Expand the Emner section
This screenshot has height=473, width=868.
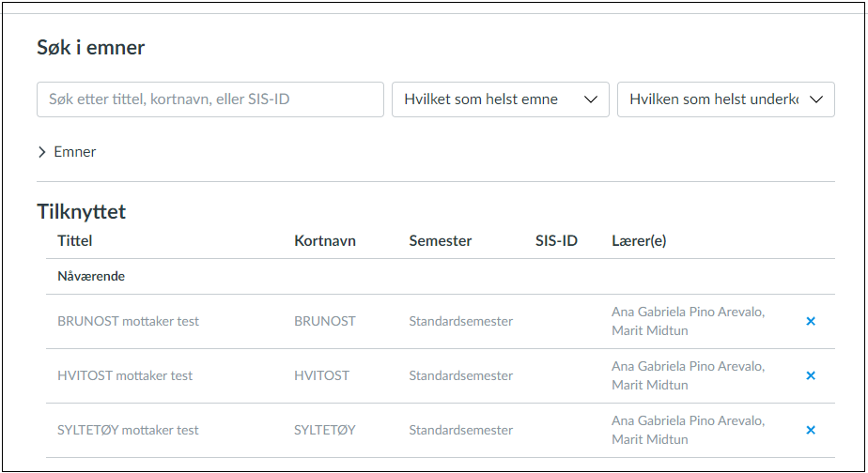67,152
